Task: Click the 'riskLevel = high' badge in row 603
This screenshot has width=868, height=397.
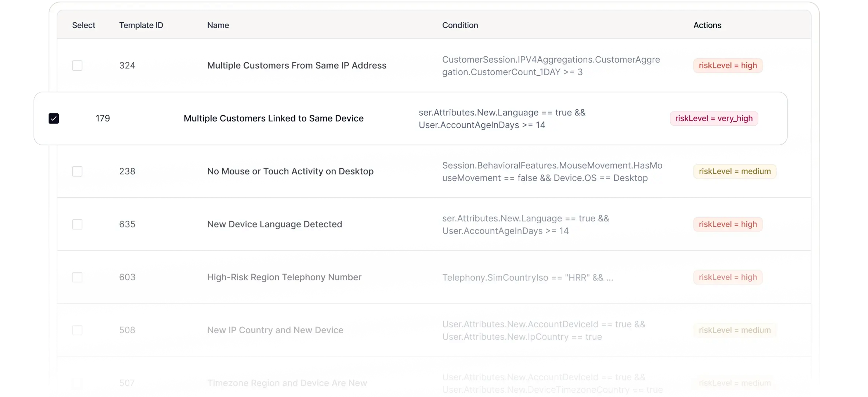Action: coord(728,277)
